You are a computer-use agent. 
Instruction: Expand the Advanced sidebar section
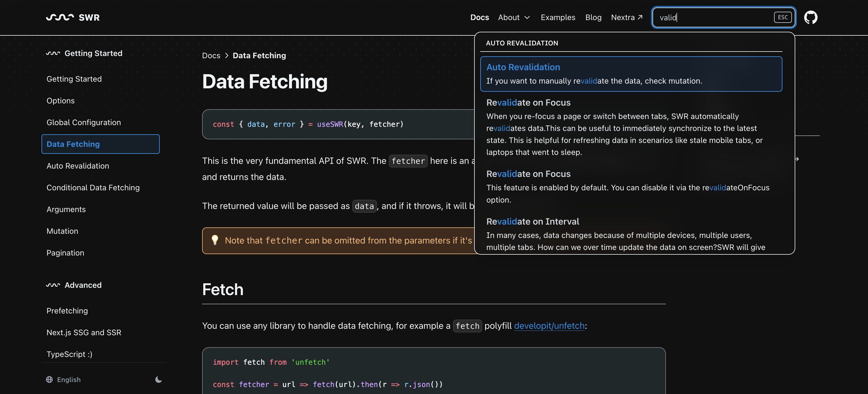point(83,285)
